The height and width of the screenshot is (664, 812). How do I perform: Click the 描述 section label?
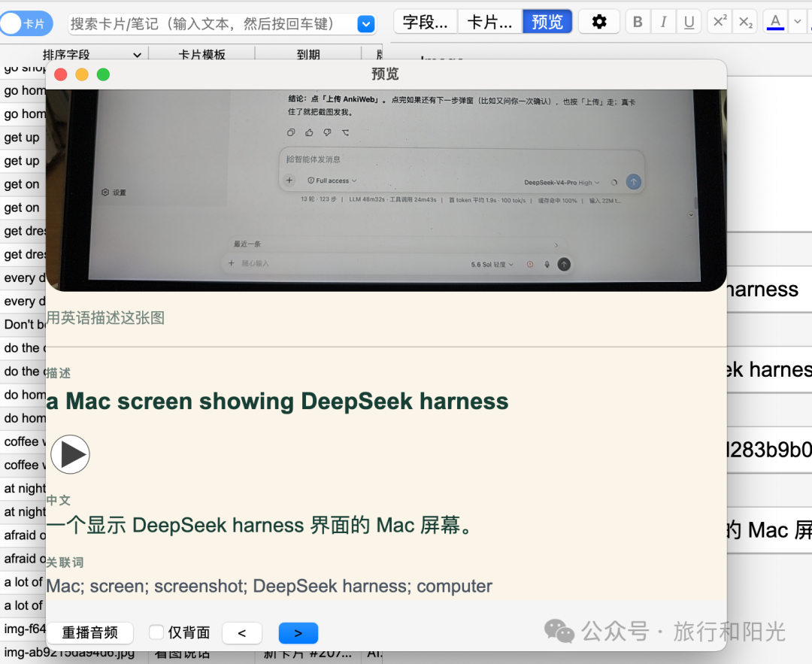[x=59, y=373]
